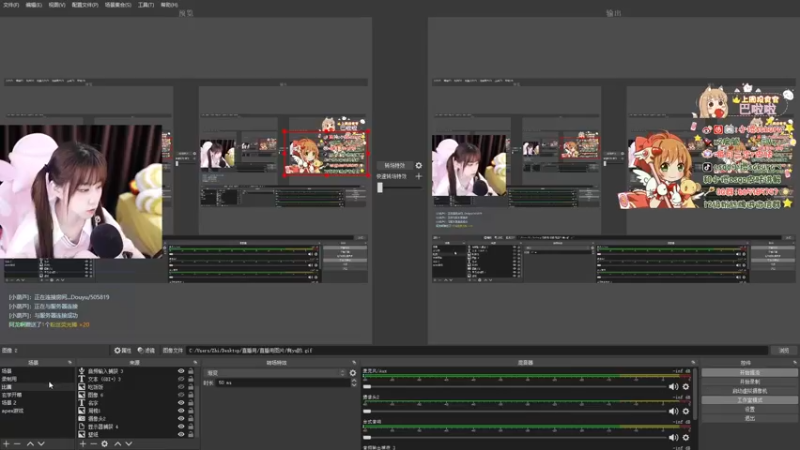Pop out the sources dock via its header icon
The width and height of the screenshot is (800, 450).
[195, 362]
